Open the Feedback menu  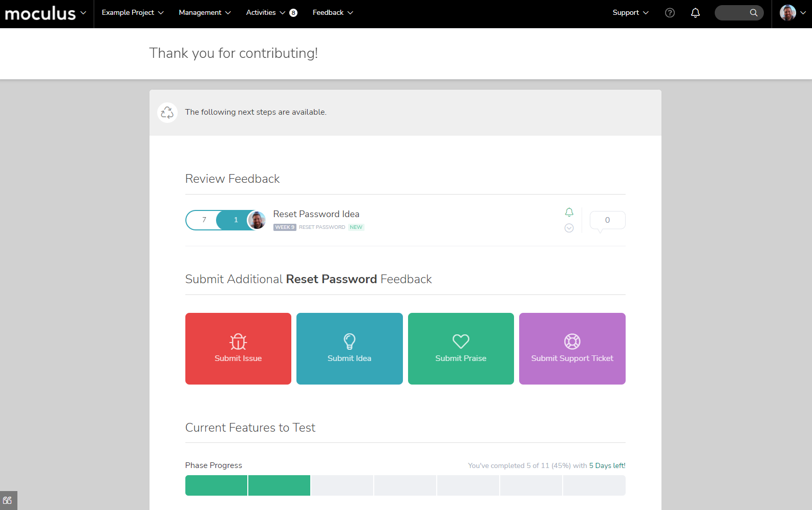coord(333,13)
